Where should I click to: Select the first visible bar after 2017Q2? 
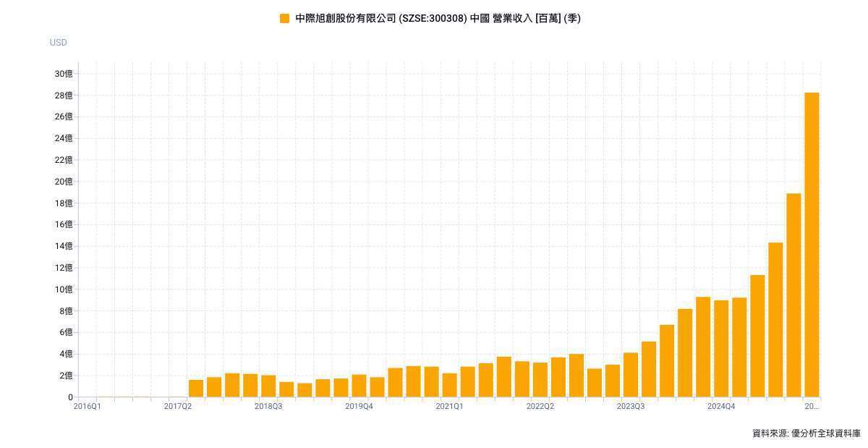(x=196, y=388)
